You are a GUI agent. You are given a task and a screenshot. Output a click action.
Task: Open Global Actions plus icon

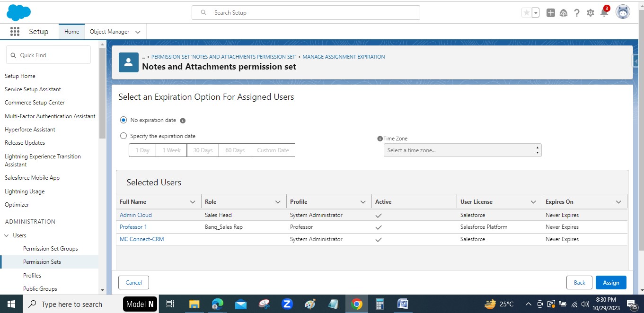coord(550,13)
